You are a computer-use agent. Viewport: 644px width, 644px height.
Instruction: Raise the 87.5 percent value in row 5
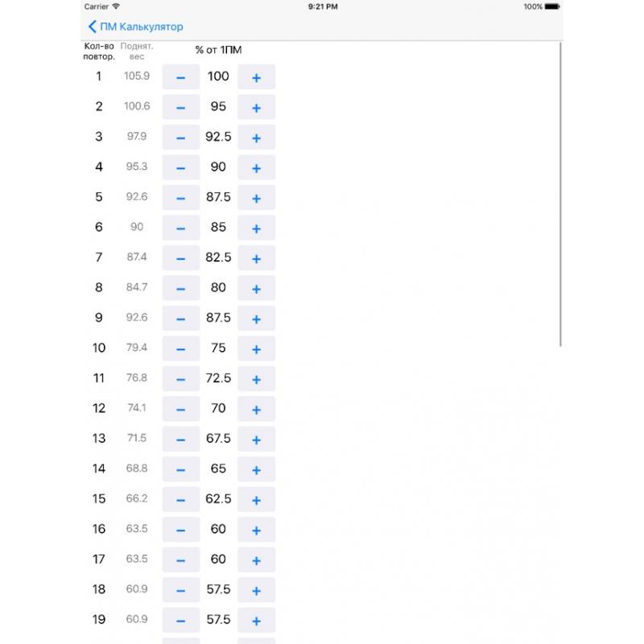point(256,197)
